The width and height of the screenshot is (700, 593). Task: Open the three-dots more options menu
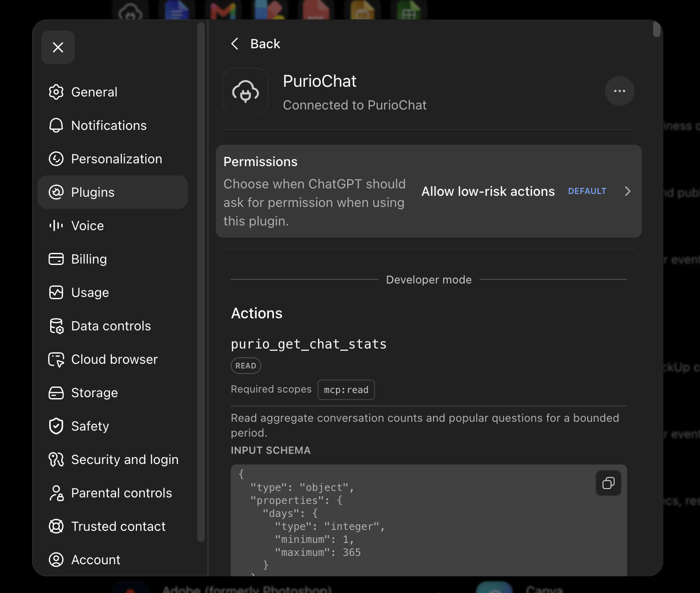(x=620, y=91)
